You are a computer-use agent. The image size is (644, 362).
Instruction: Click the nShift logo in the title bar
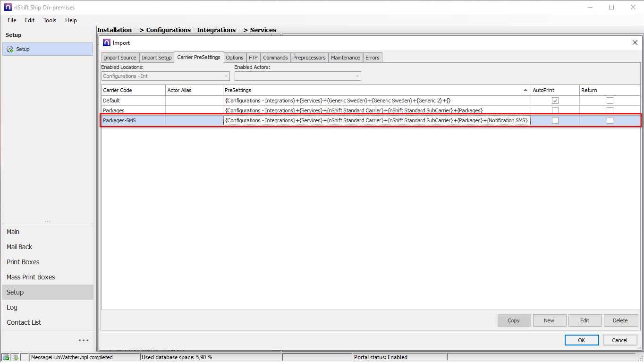7,7
